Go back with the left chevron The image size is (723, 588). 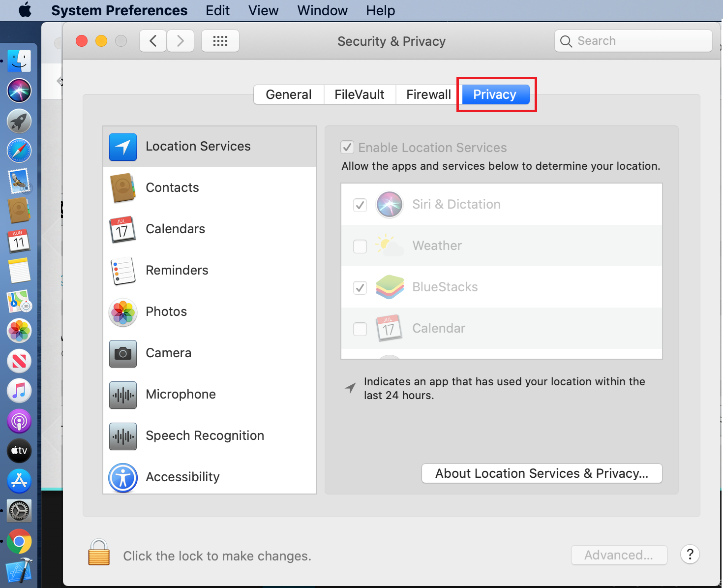[x=153, y=41]
